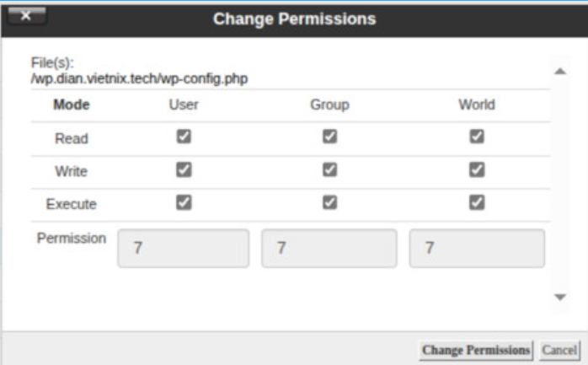Toggle World Read permission checkbox

477,137
